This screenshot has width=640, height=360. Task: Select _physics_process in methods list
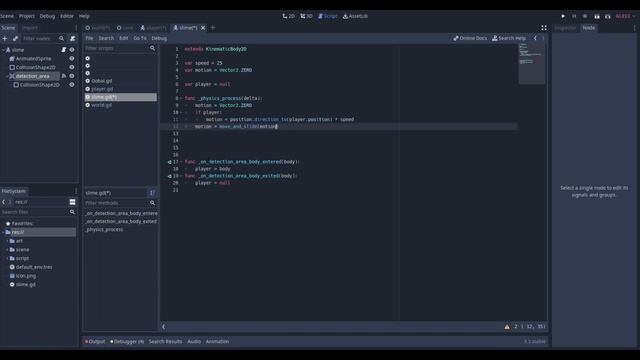click(x=104, y=229)
